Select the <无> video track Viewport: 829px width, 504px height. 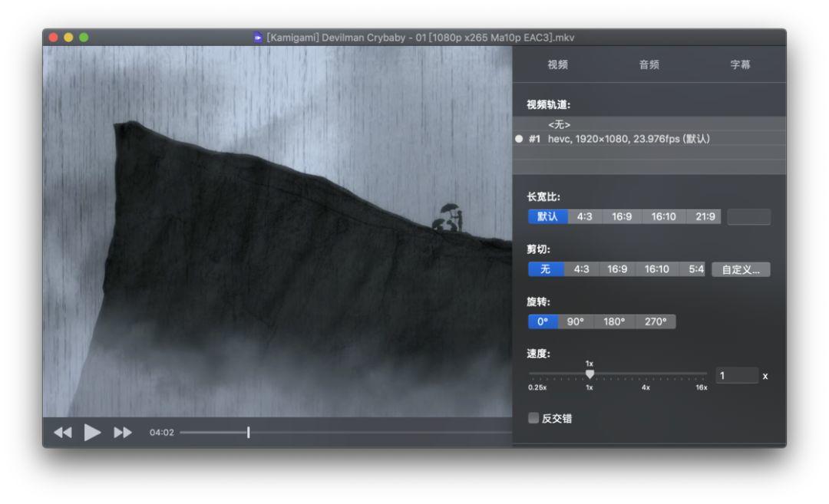[x=649, y=125]
